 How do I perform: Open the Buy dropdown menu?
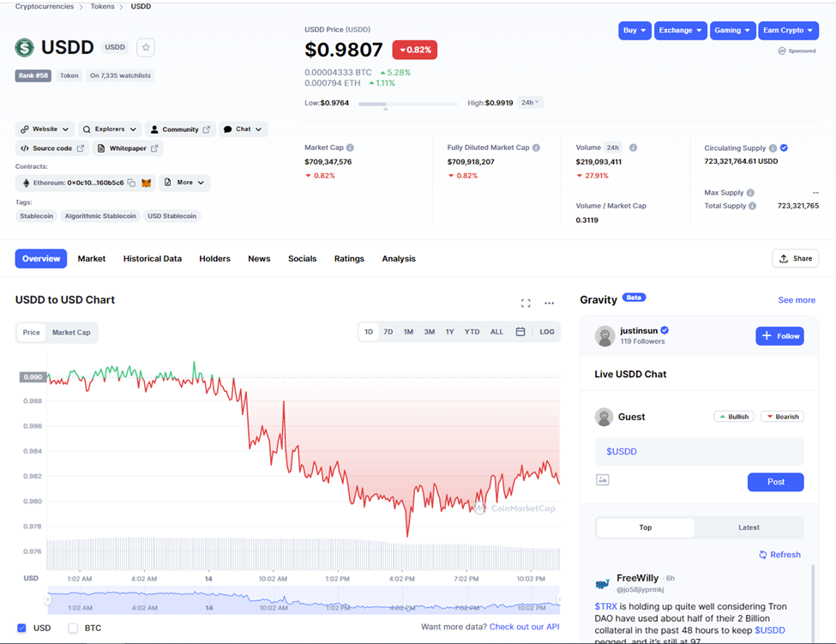tap(633, 30)
